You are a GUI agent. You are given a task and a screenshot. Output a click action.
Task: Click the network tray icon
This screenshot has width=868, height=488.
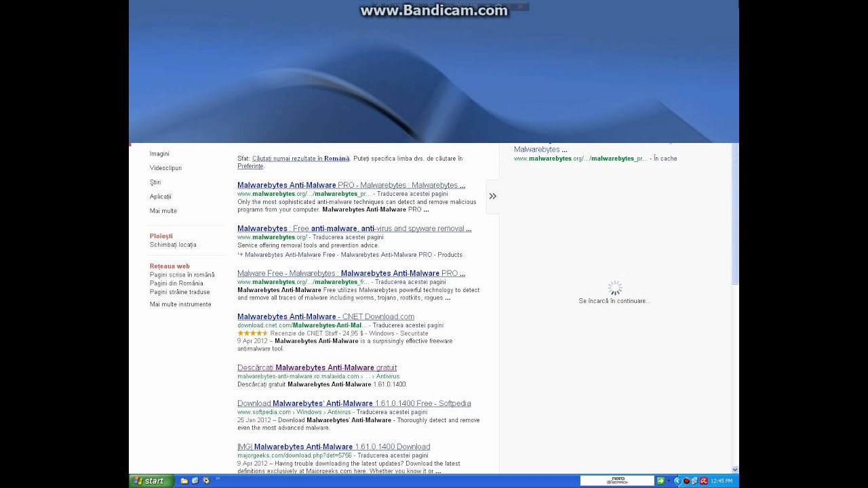[695, 481]
